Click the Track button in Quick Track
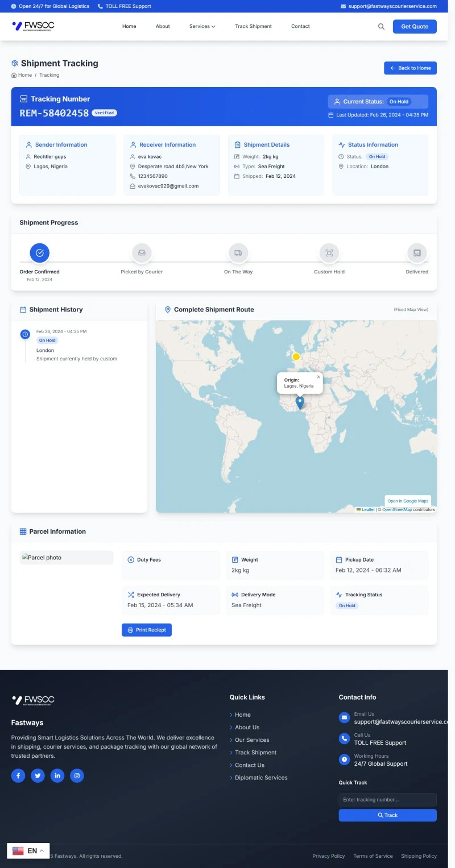The width and height of the screenshot is (455, 868). (x=387, y=815)
